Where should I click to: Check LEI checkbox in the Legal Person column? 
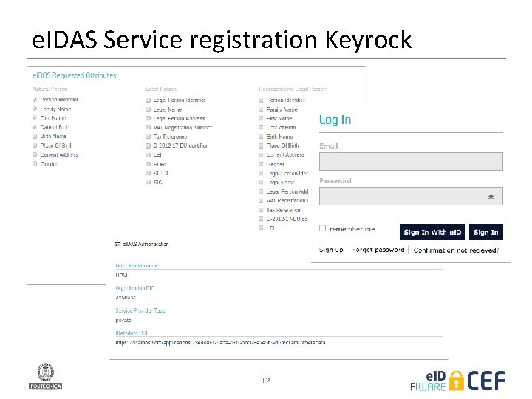click(148, 154)
